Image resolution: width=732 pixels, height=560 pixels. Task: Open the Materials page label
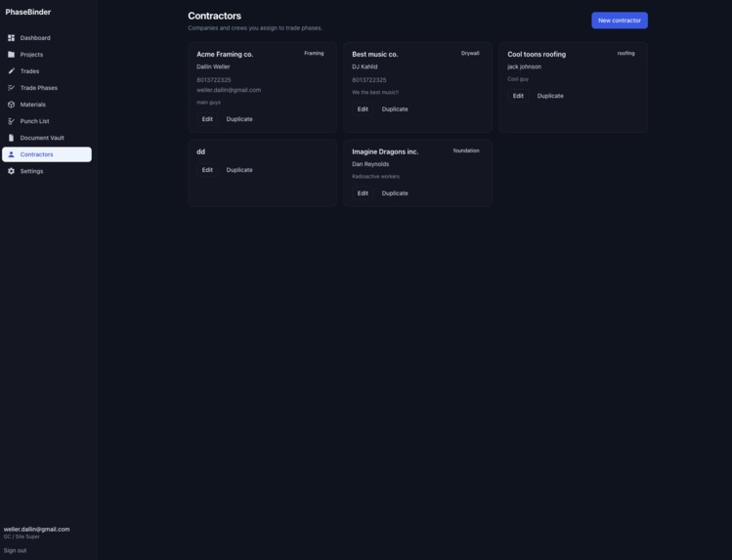tap(32, 105)
